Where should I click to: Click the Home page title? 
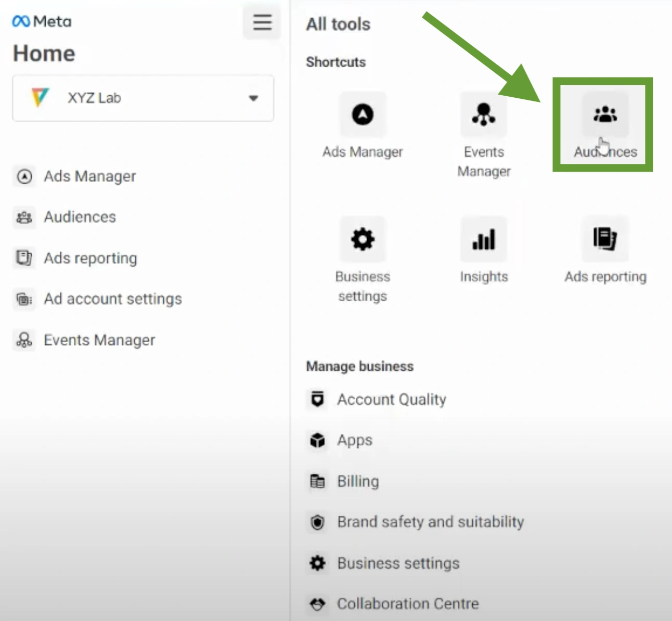click(44, 53)
